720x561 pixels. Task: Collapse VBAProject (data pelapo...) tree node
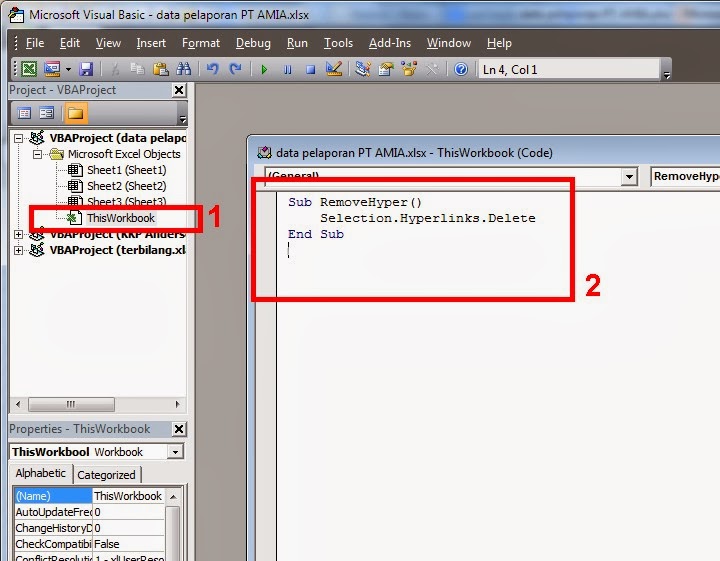18,138
